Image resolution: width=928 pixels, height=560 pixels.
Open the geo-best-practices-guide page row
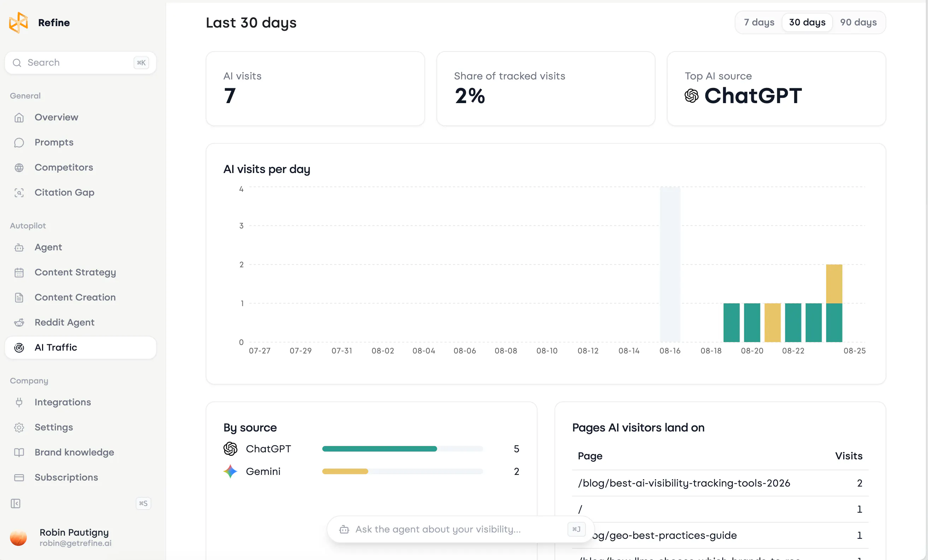tap(720, 536)
